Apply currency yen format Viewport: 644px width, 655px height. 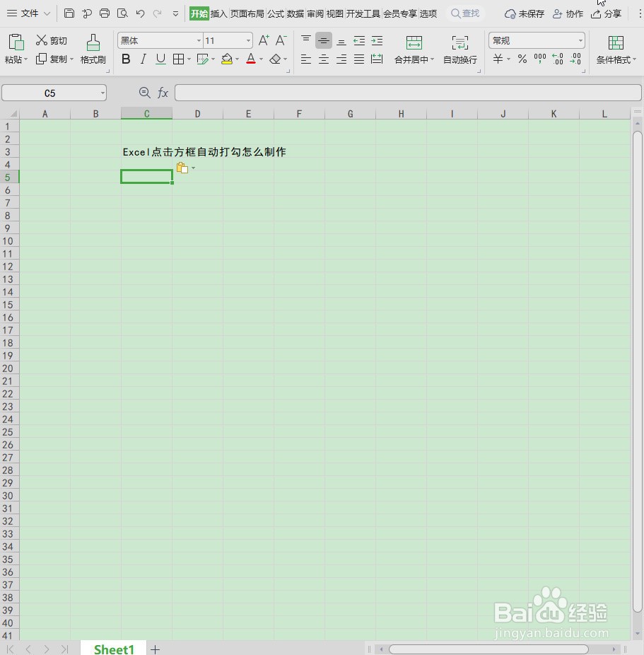(x=498, y=59)
